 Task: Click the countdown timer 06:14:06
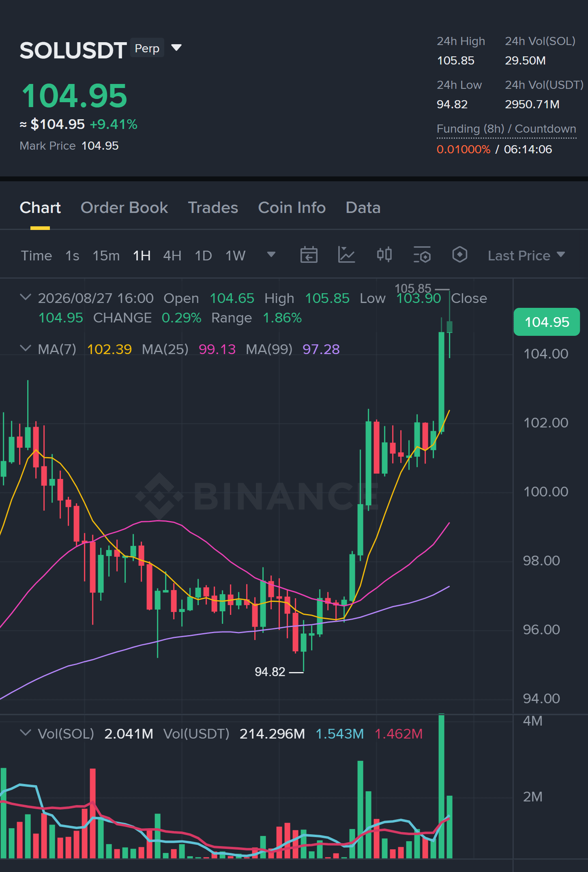click(528, 149)
